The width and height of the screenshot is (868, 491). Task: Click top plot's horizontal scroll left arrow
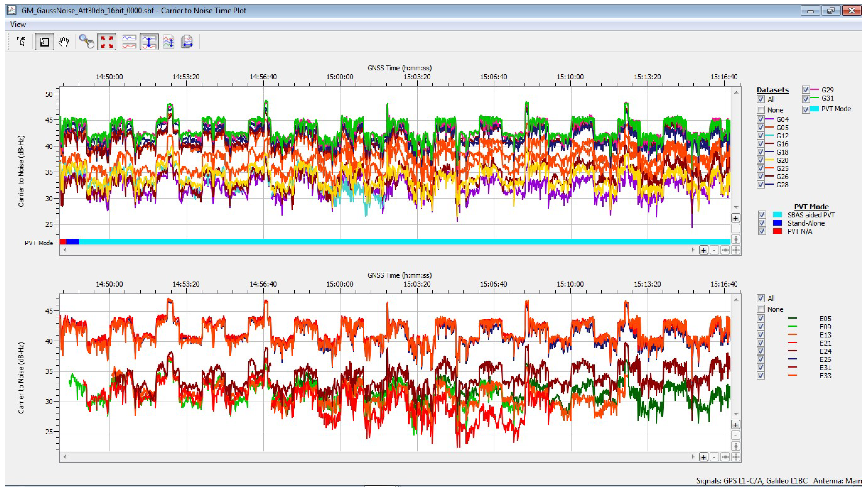point(65,250)
